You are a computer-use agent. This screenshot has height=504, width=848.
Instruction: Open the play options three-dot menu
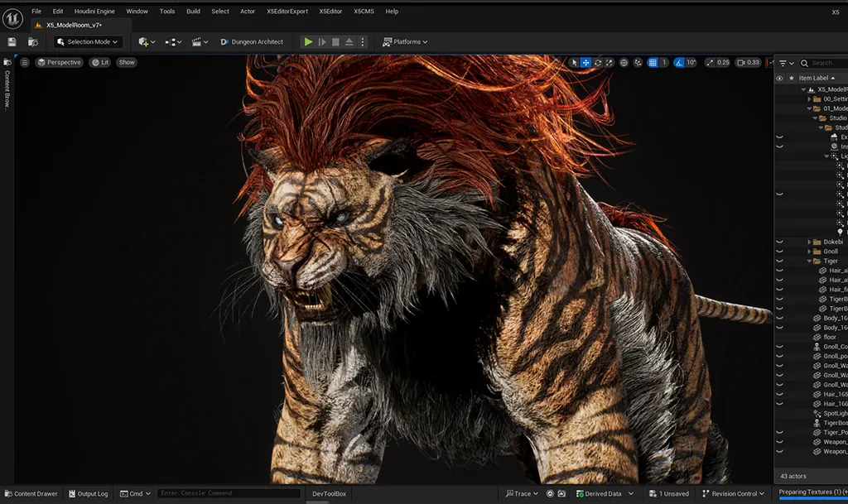coord(363,41)
